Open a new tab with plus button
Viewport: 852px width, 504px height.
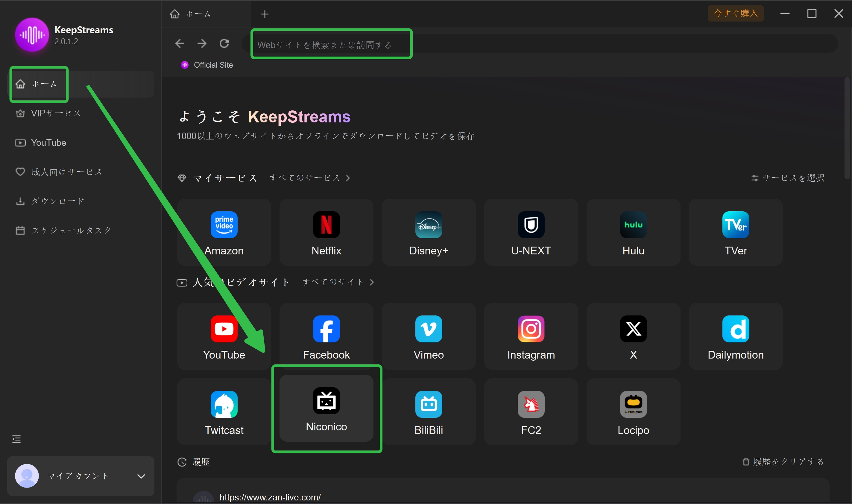[x=265, y=14]
